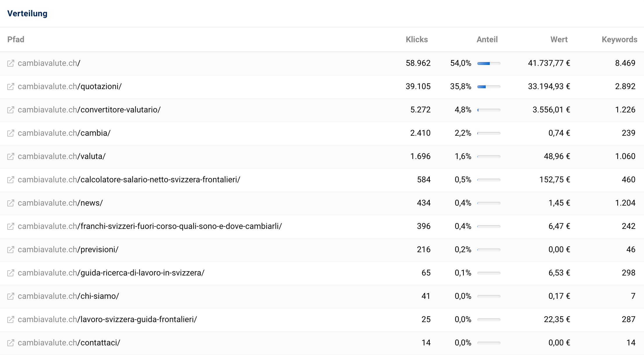The height and width of the screenshot is (355, 644).
Task: Open external link icon for /valuta/ row
Action: [10, 156]
